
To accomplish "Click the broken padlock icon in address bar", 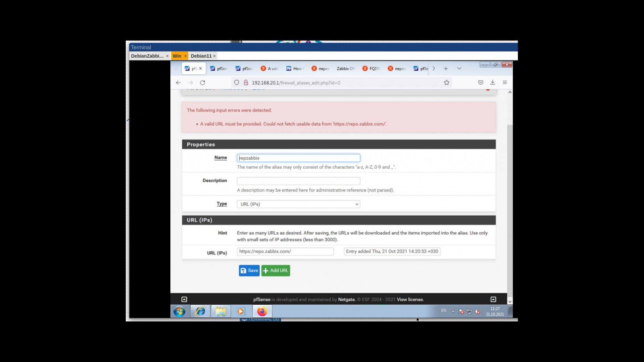I will 246,82.
